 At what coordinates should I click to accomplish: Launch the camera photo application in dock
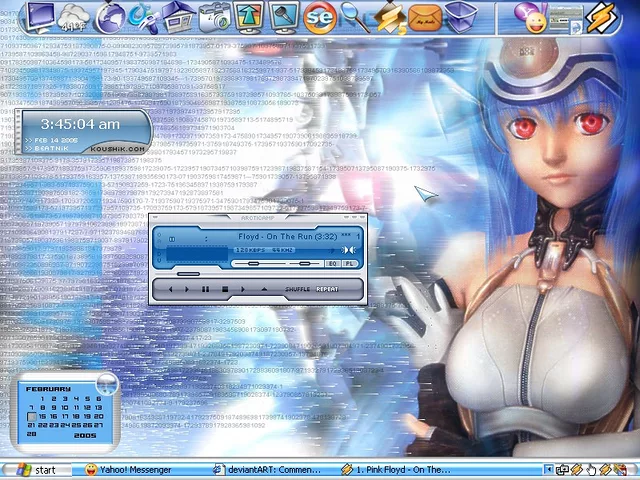tap(214, 18)
